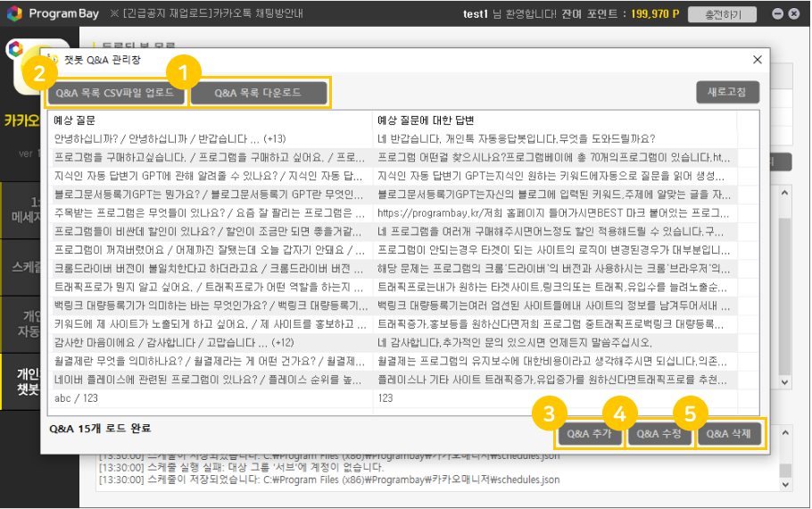Viewport: 812px width, 509px height.
Task: Click the Q&A 목록 CSV파일 업로드 button
Action: [116, 93]
